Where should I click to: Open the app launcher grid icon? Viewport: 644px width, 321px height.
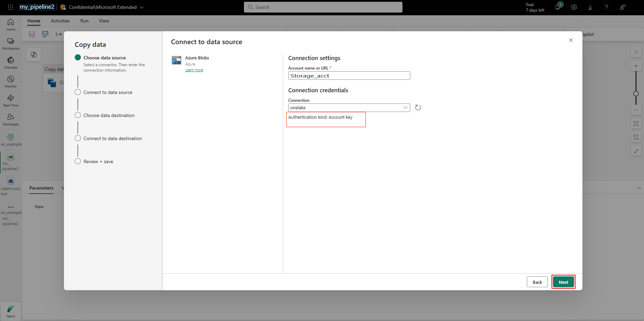point(11,7)
